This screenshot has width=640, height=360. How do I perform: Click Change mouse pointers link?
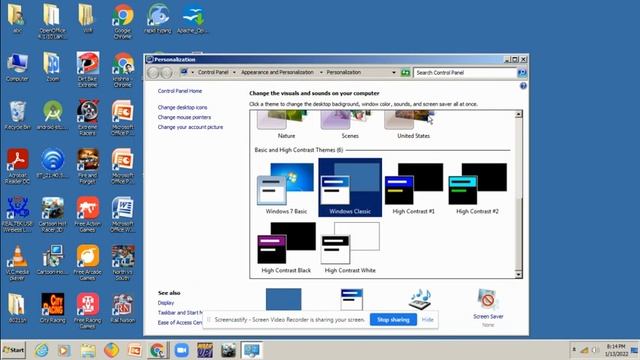[x=184, y=117]
